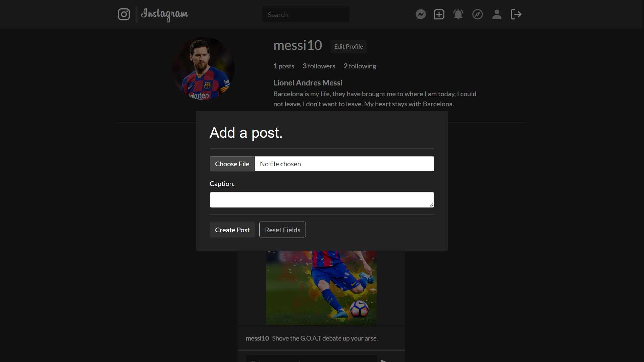Viewport: 644px width, 362px height.
Task: Click the Instagram wordmark
Action: [164, 14]
